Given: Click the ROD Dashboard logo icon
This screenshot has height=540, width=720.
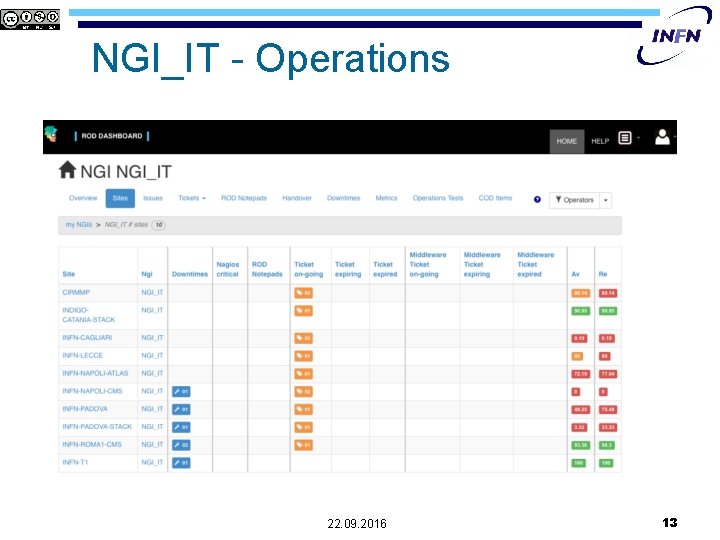Looking at the screenshot, I should pos(51,134).
